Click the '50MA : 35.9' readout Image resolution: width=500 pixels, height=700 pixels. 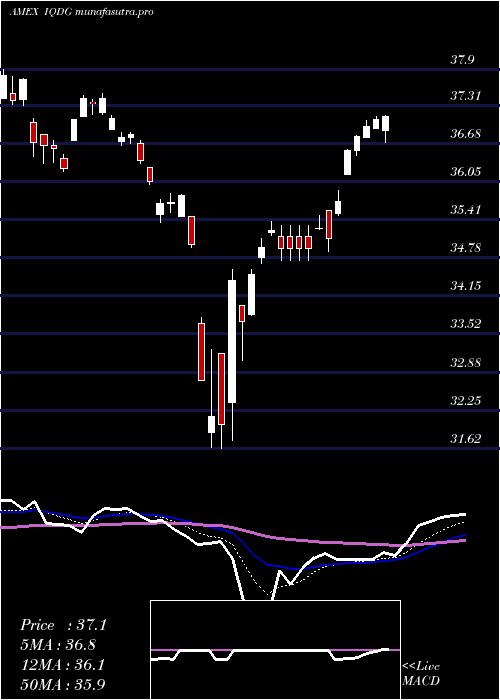point(63,684)
